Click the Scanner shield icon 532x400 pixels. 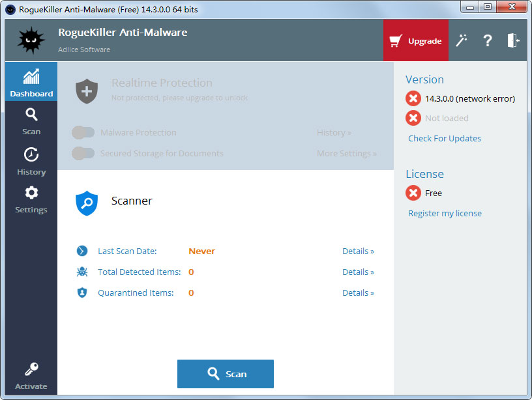click(x=87, y=203)
